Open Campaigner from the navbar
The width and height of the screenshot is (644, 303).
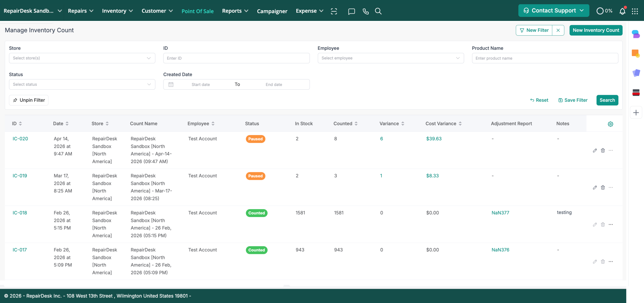tap(272, 11)
